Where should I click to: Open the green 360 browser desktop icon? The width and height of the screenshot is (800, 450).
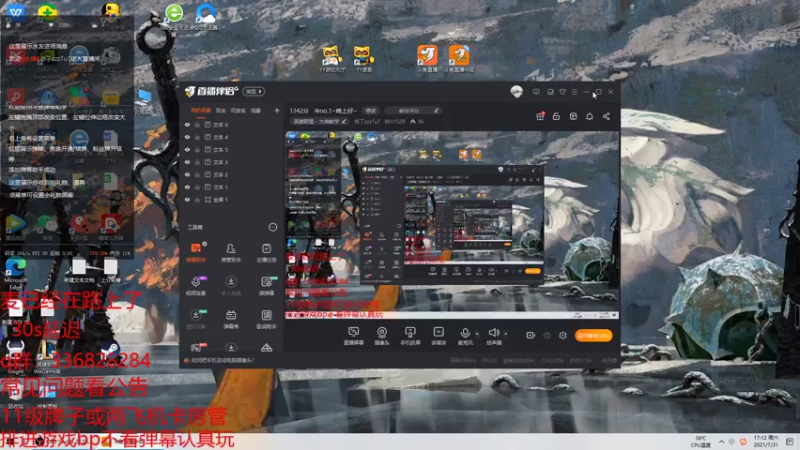tap(174, 16)
